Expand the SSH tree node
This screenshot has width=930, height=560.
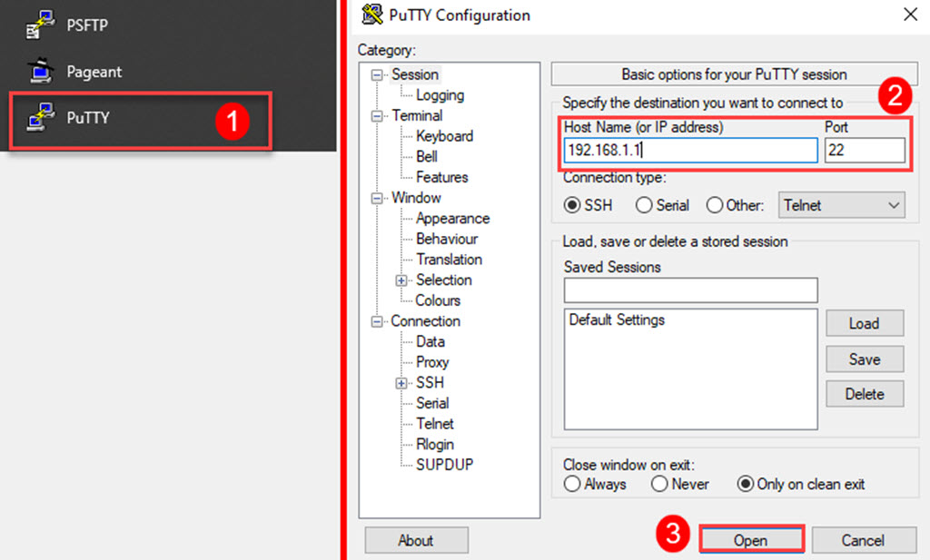[x=401, y=383]
